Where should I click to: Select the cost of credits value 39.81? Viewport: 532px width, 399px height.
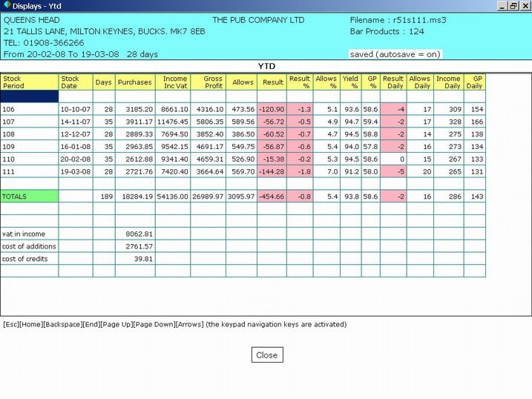(134, 259)
